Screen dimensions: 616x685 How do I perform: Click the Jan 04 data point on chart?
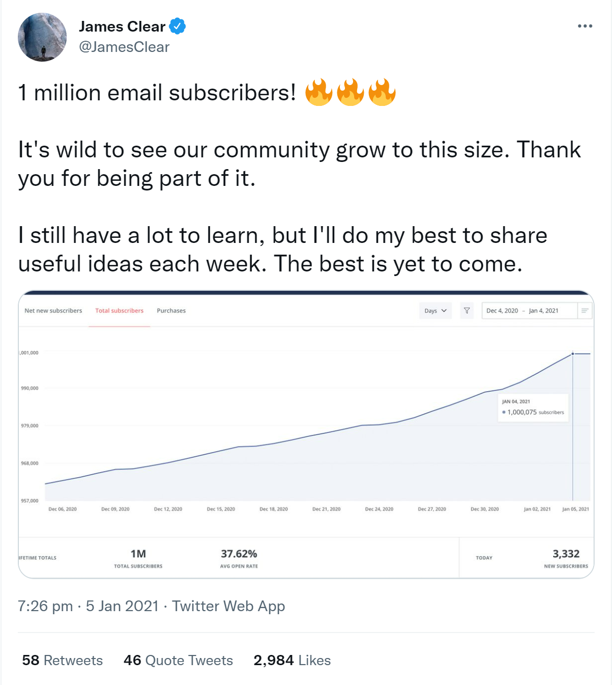click(573, 353)
